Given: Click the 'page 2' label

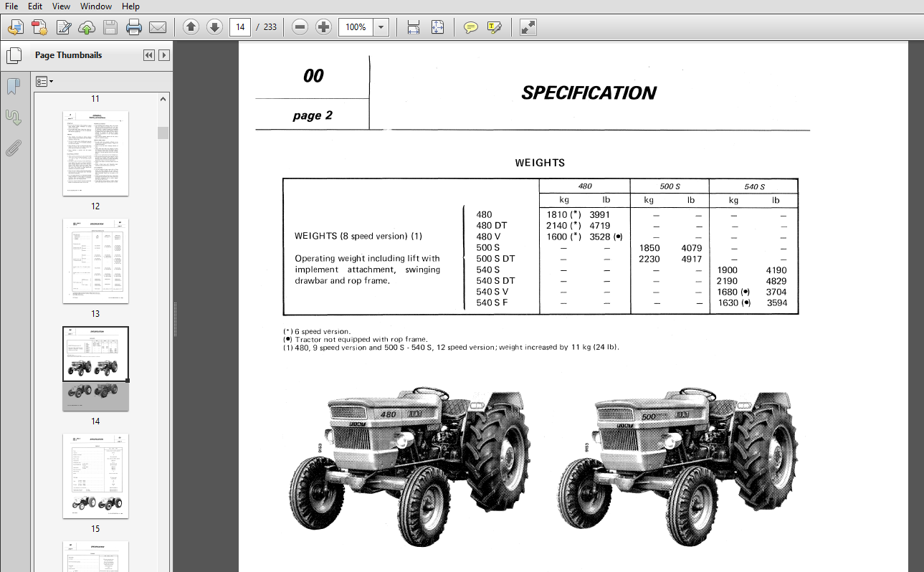Looking at the screenshot, I should [313, 115].
